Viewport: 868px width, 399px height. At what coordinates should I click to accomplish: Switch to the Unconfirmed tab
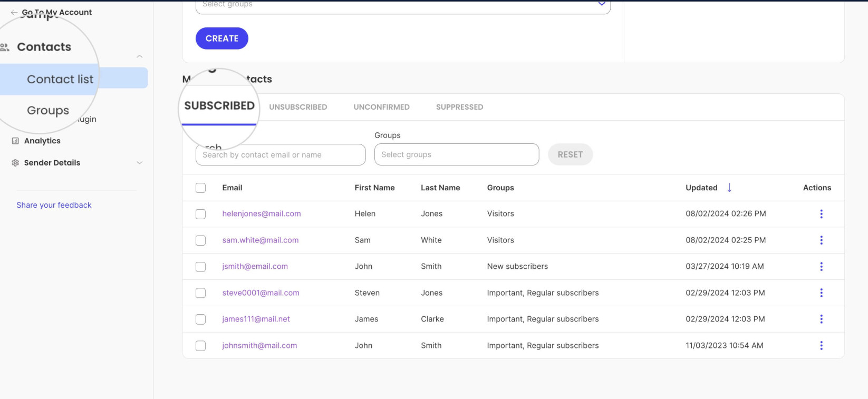(381, 107)
